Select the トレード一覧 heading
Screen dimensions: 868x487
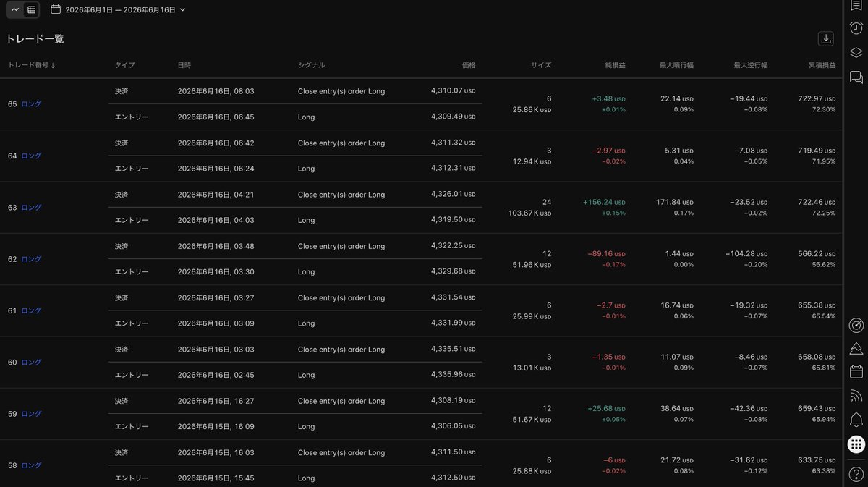(x=35, y=39)
